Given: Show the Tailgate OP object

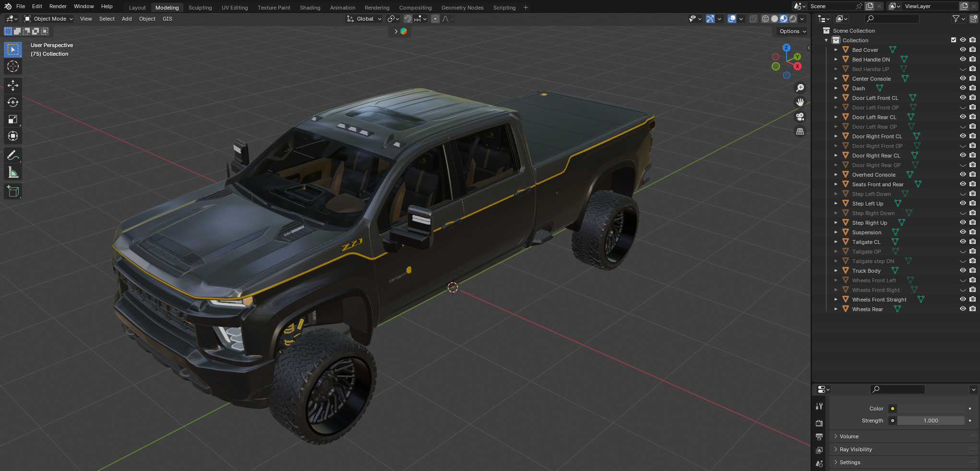Looking at the screenshot, I should 963,251.
